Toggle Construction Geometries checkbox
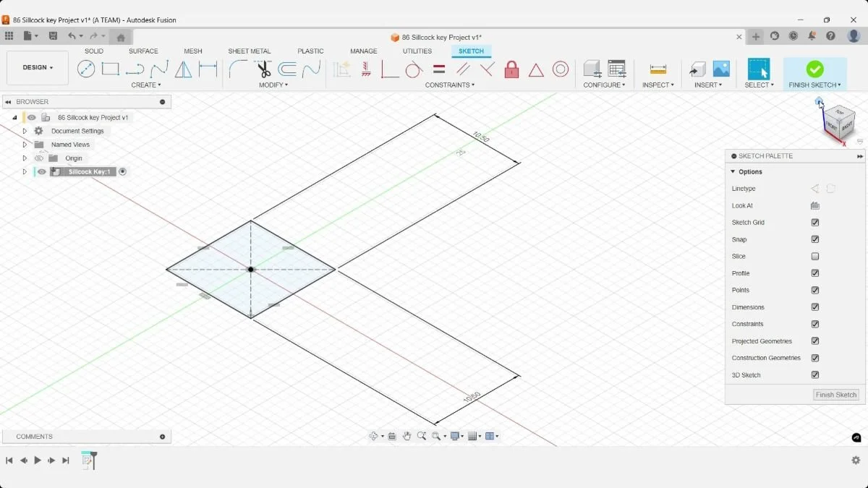The height and width of the screenshot is (488, 868). (x=815, y=358)
